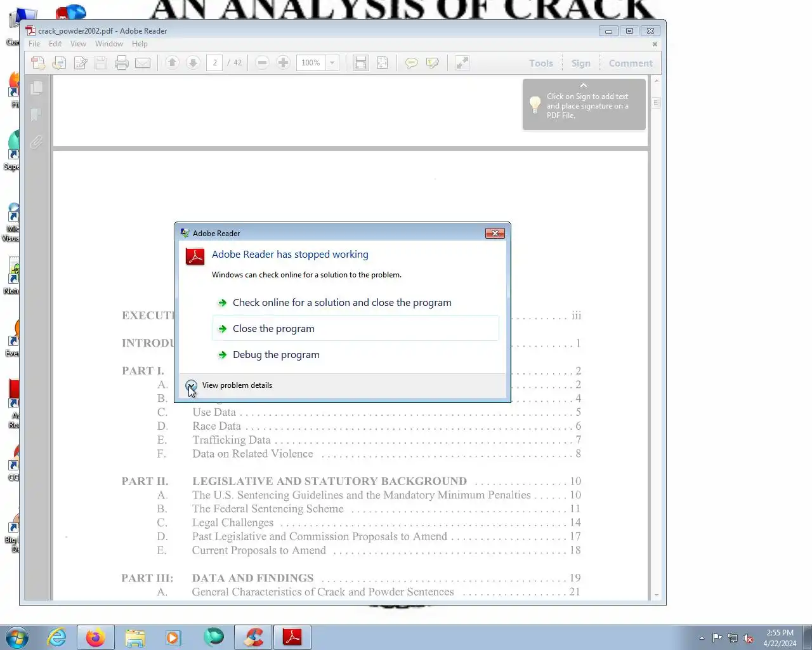Show hidden tray icons arrow
The width and height of the screenshot is (812, 650).
click(702, 638)
